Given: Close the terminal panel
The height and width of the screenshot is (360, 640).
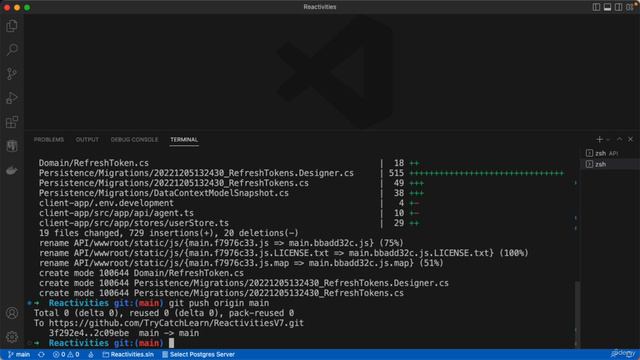Looking at the screenshot, I should pyautogui.click(x=631, y=140).
